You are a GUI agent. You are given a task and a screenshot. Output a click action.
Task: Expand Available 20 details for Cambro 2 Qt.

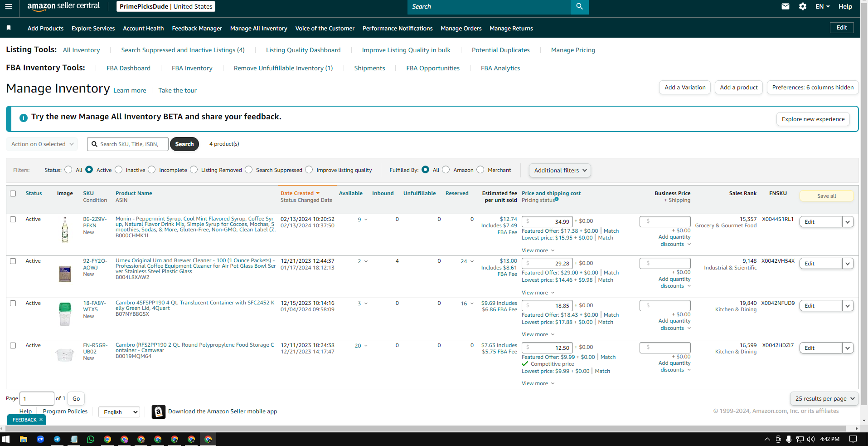pos(361,346)
